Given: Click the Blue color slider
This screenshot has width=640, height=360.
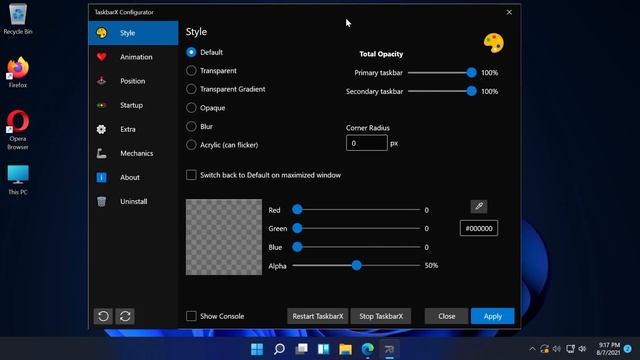Looking at the screenshot, I should (356, 247).
